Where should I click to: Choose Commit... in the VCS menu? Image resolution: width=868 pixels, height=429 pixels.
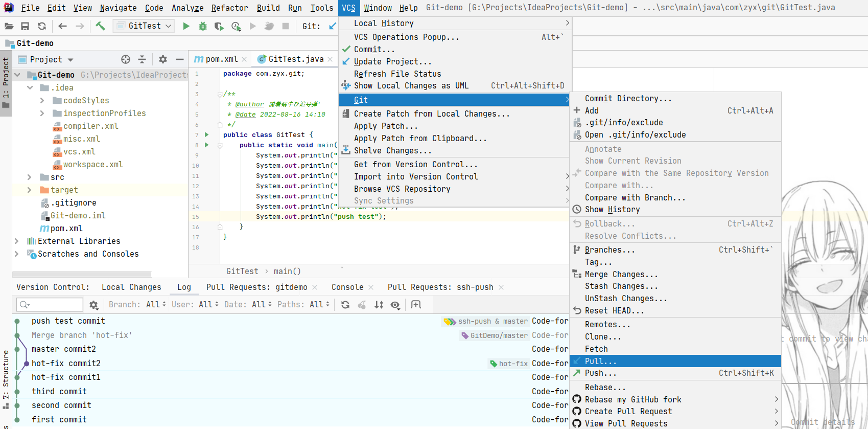tap(455, 49)
